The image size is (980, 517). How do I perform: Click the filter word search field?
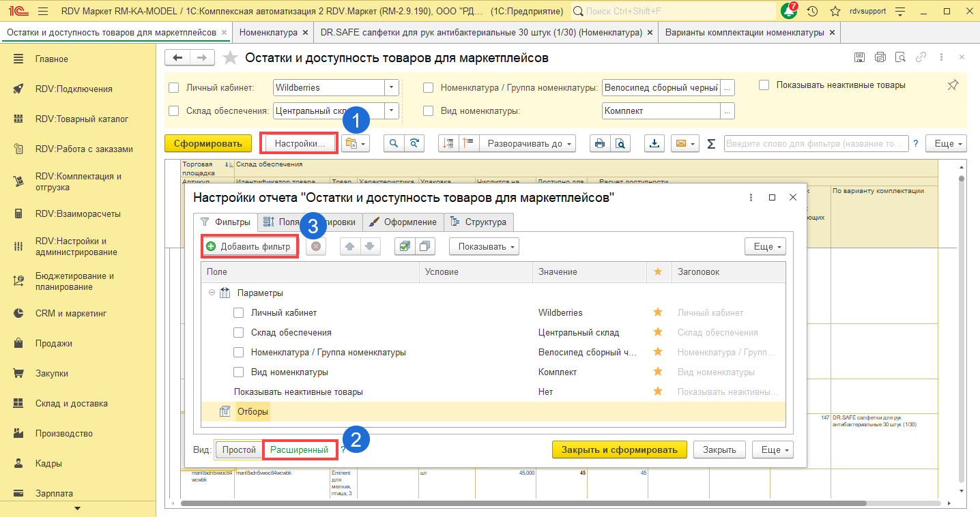coord(816,143)
